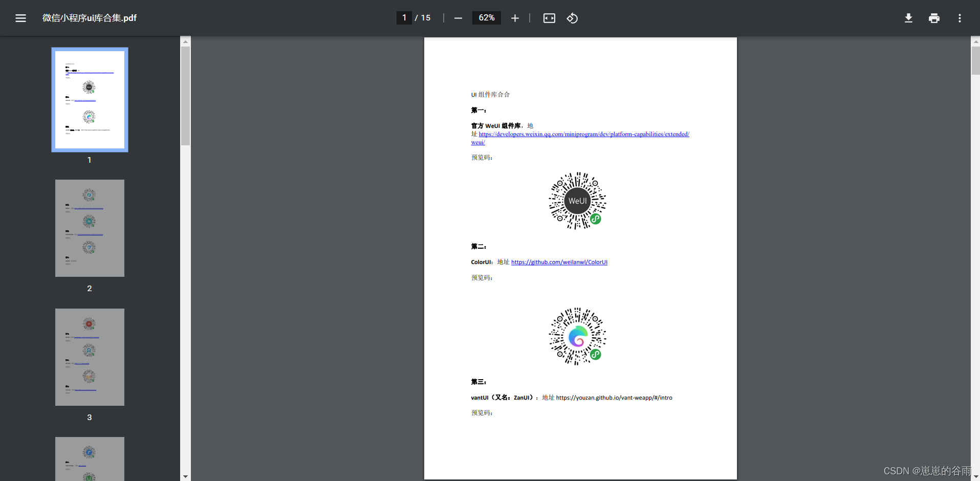Click the file name 微信小程序ui库合集.pdf
The image size is (980, 481).
click(x=90, y=18)
